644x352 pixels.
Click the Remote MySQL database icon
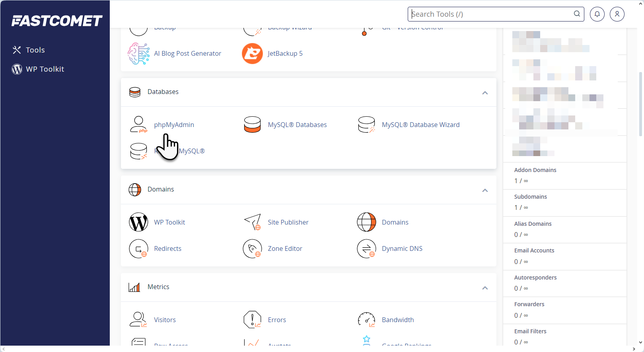click(x=138, y=151)
